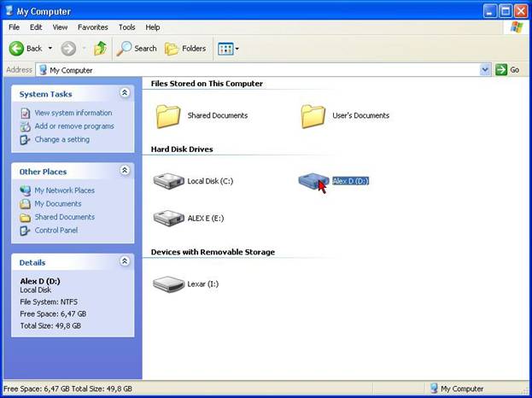Select the Local Disk (C:) drive icon
This screenshot has height=398, width=532.
(168, 181)
